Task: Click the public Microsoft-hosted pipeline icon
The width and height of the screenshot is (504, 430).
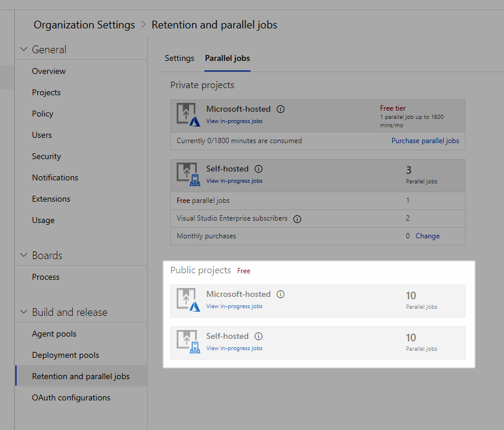Action: pos(189,300)
